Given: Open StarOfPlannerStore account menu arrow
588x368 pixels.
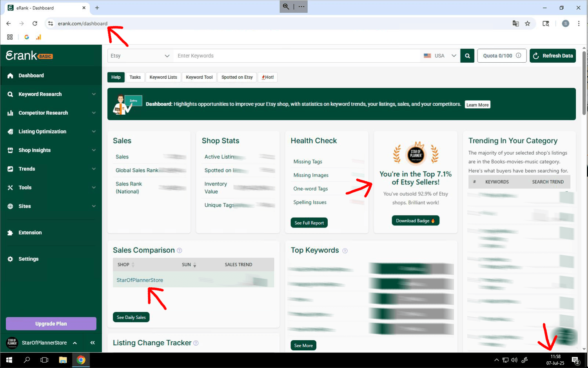Looking at the screenshot, I should pos(75,343).
